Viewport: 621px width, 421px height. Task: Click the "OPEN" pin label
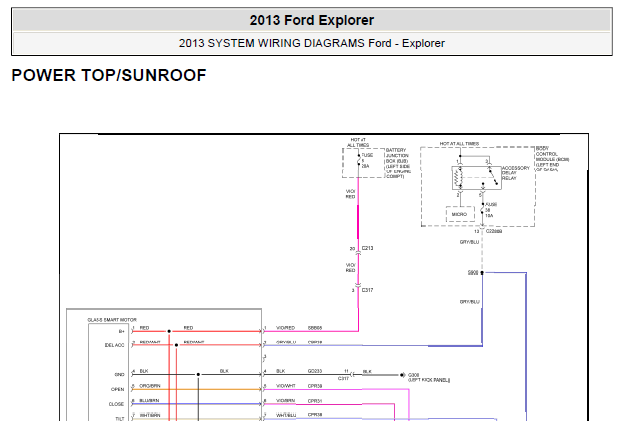[117, 389]
